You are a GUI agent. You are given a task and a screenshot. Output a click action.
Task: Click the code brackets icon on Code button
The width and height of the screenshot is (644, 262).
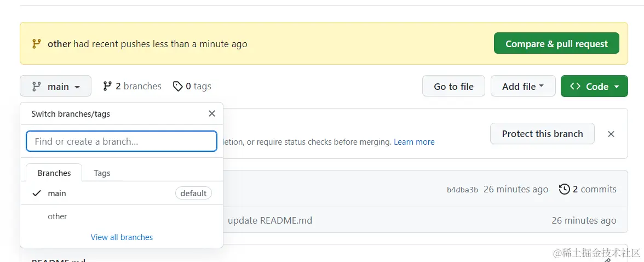(x=575, y=86)
